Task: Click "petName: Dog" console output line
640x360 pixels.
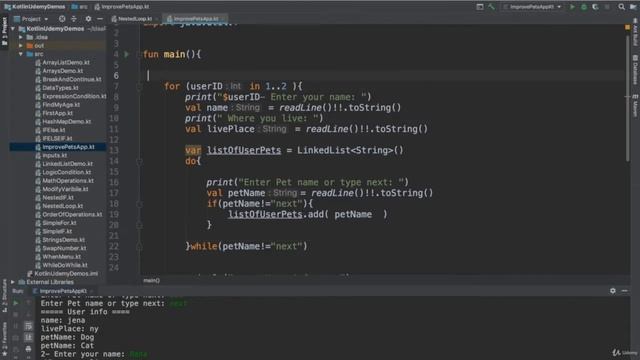Action: click(x=67, y=337)
